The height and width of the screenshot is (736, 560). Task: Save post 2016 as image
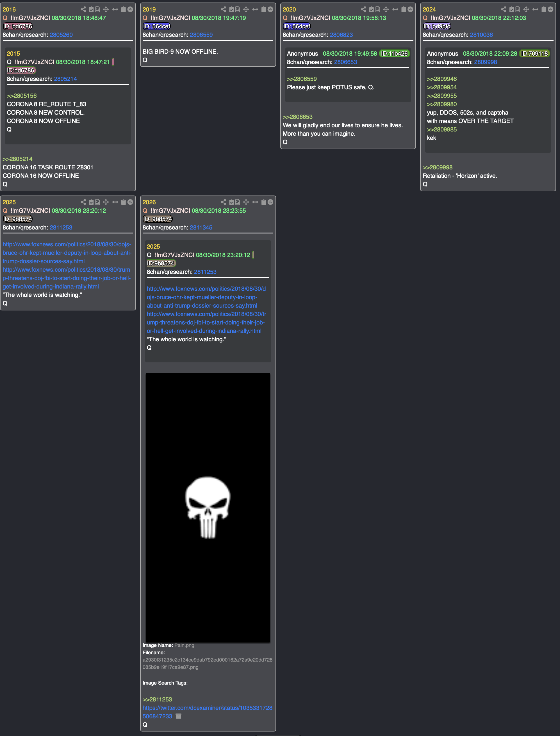point(97,9)
